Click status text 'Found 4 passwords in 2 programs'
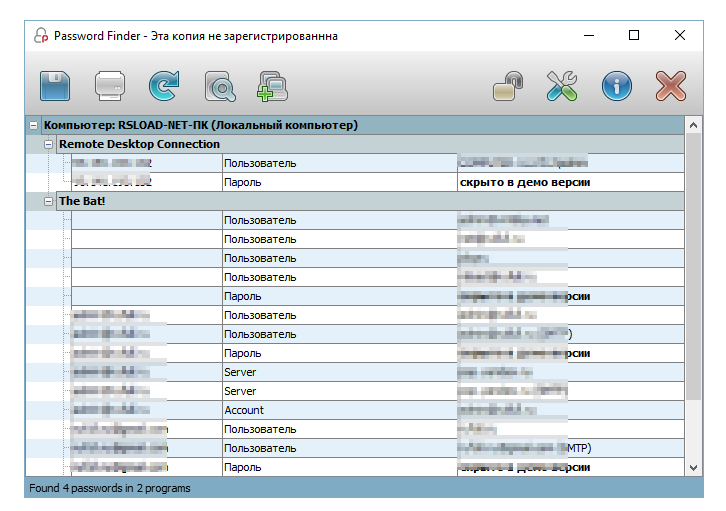 pyautogui.click(x=110, y=488)
